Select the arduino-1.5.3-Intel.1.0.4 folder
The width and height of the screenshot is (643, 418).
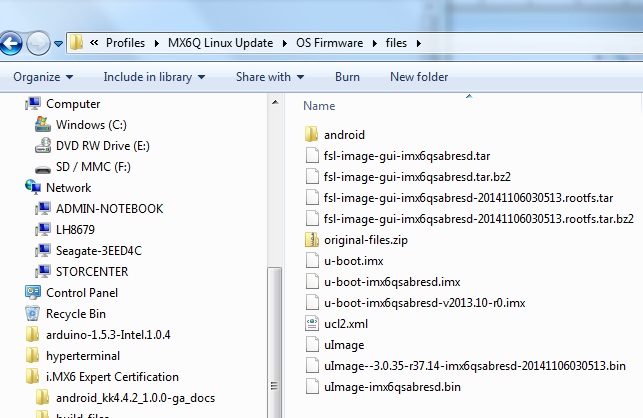tap(108, 335)
